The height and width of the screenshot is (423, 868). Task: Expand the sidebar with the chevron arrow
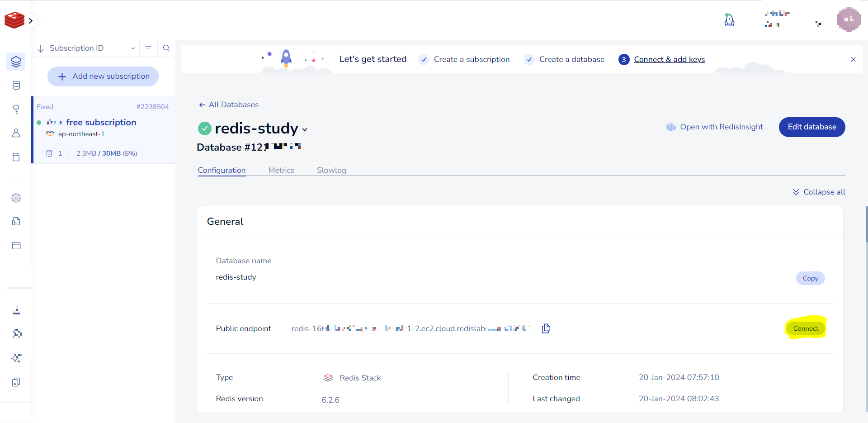(31, 21)
